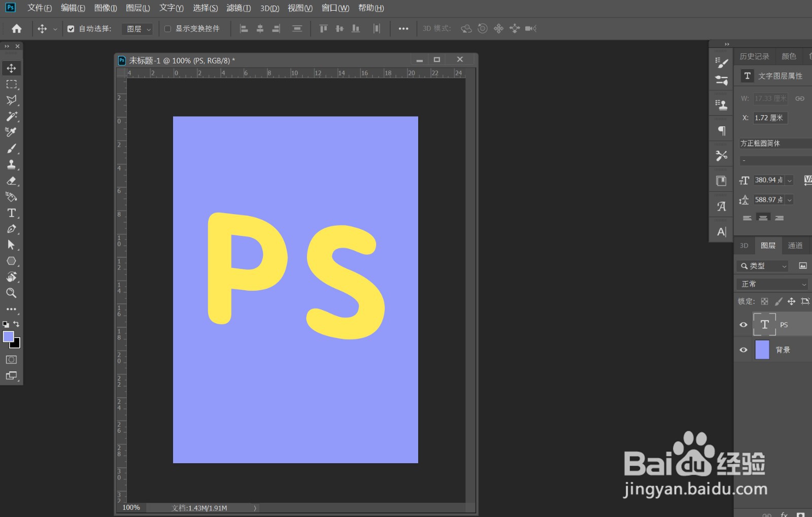This screenshot has width=812, height=517.
Task: Align right edges in options bar
Action: (276, 29)
